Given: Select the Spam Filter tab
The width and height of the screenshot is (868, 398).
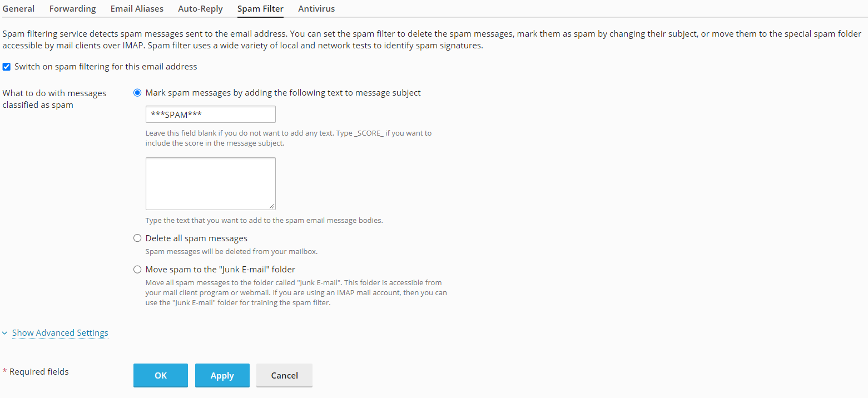Looking at the screenshot, I should (x=260, y=8).
